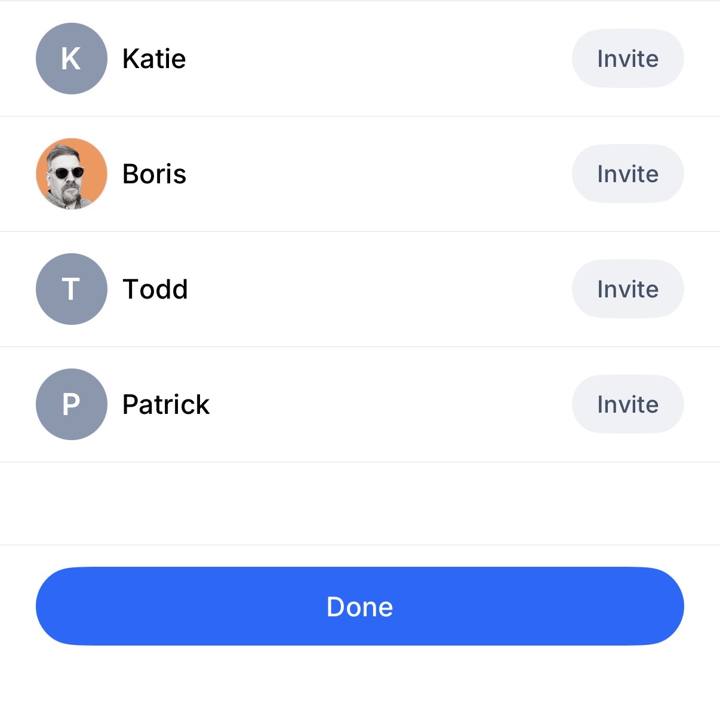720x728 pixels.
Task: Select the Boris name label
Action: tap(154, 174)
